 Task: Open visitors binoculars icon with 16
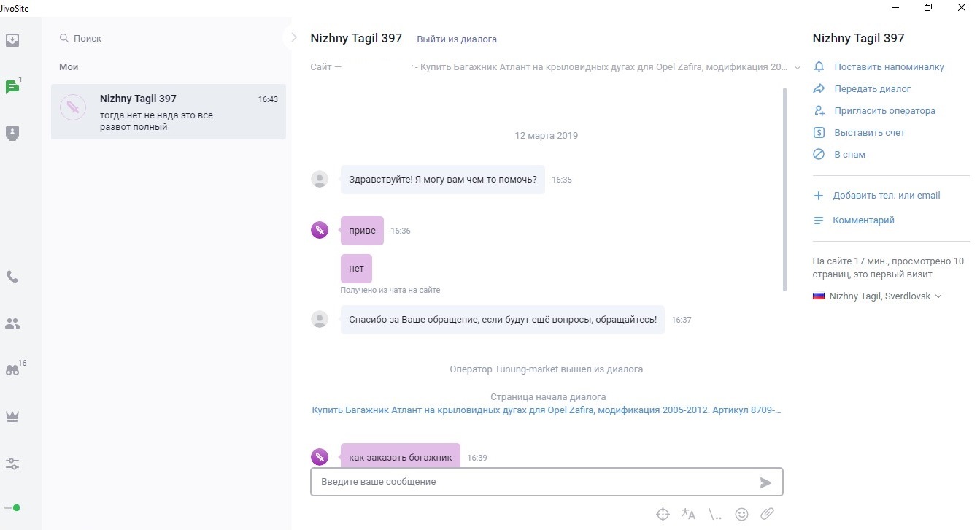click(x=12, y=369)
